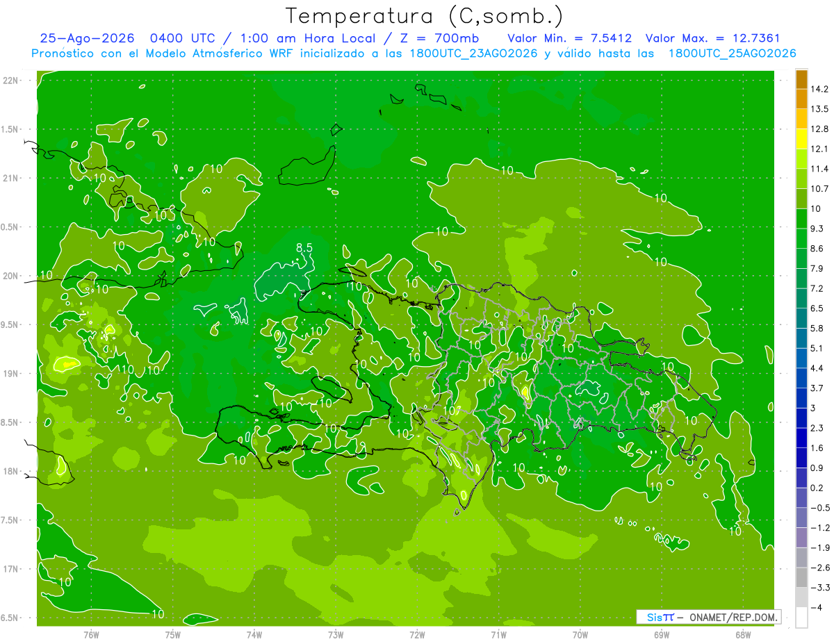Click the '5.8' legend value
Viewport: 834px width, 644px height.
tap(817, 328)
